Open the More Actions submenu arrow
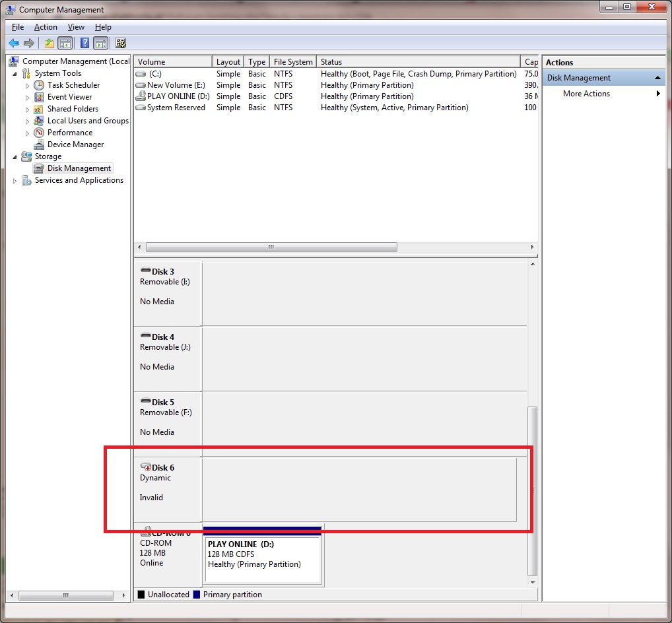This screenshot has height=623, width=672. (658, 94)
